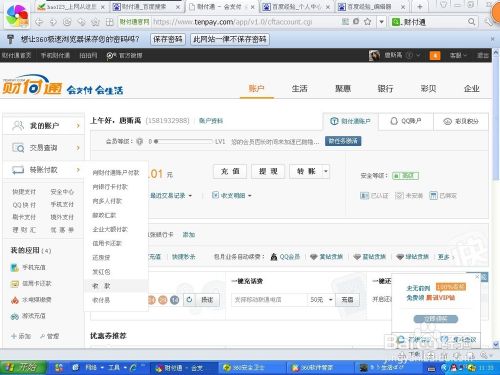Click the 退出 logout link

[x=482, y=55]
